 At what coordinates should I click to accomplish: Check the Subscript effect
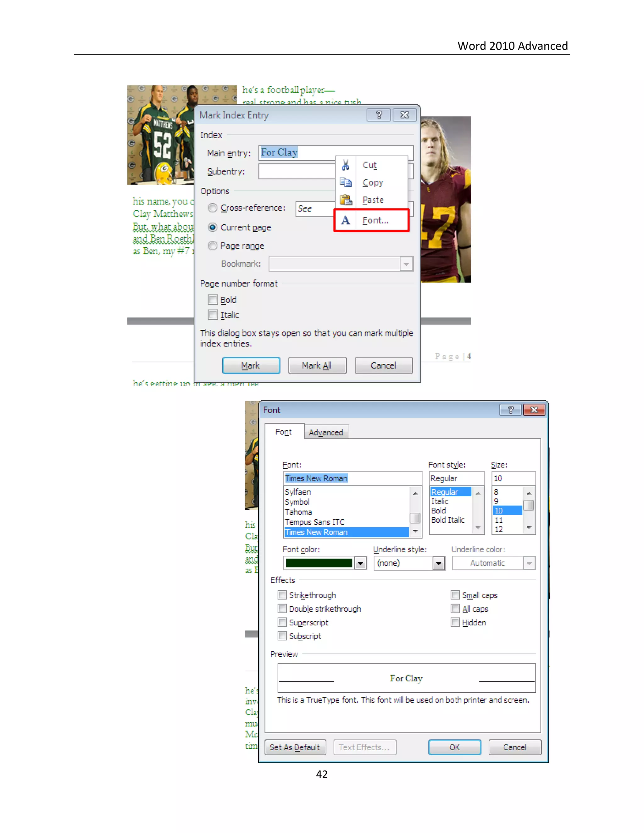click(x=282, y=636)
